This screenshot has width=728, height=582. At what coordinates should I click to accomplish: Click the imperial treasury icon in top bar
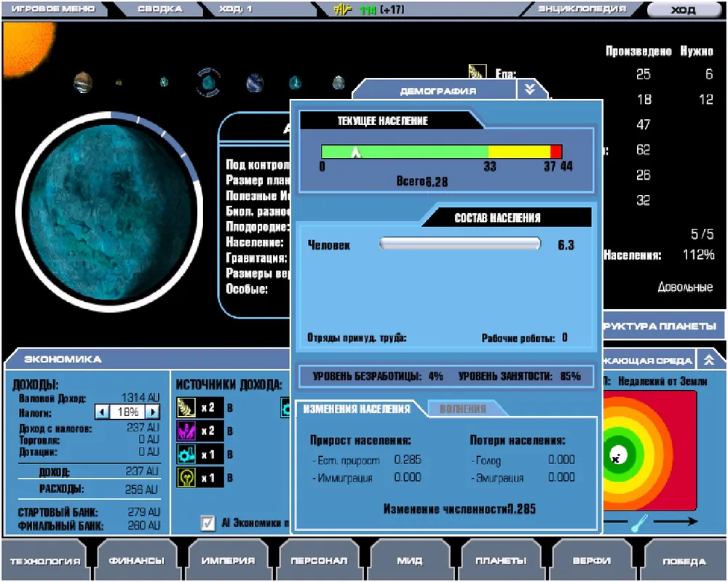[x=342, y=9]
